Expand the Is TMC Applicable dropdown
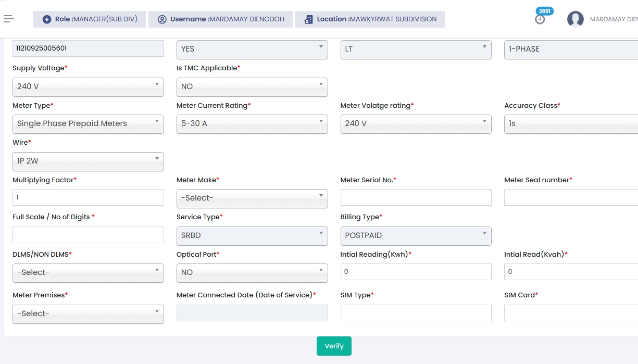The height and width of the screenshot is (364, 638). click(252, 86)
